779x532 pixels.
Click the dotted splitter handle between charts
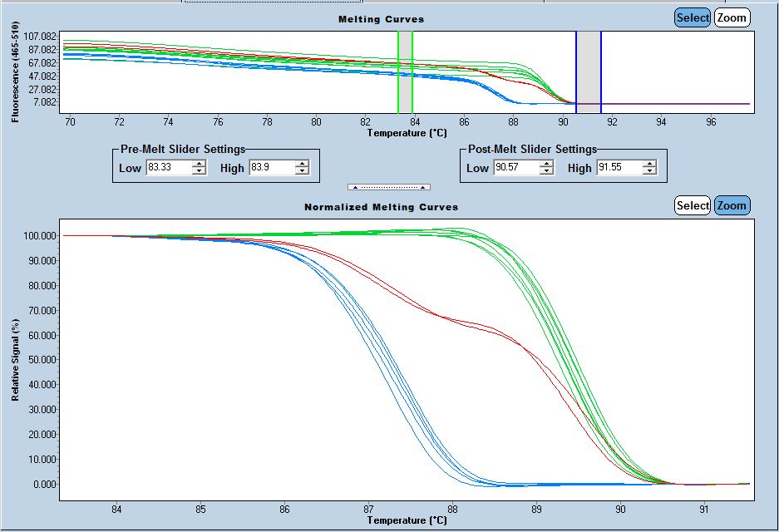389,187
